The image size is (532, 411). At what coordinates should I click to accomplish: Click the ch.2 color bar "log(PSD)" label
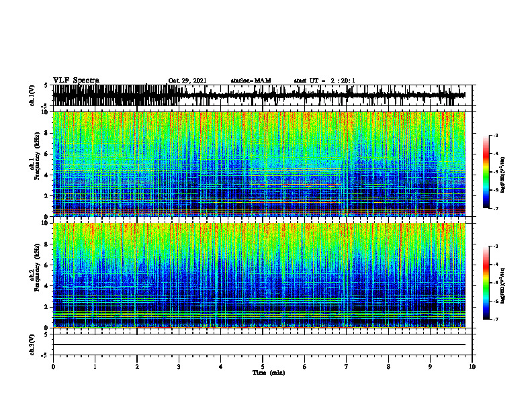click(502, 285)
